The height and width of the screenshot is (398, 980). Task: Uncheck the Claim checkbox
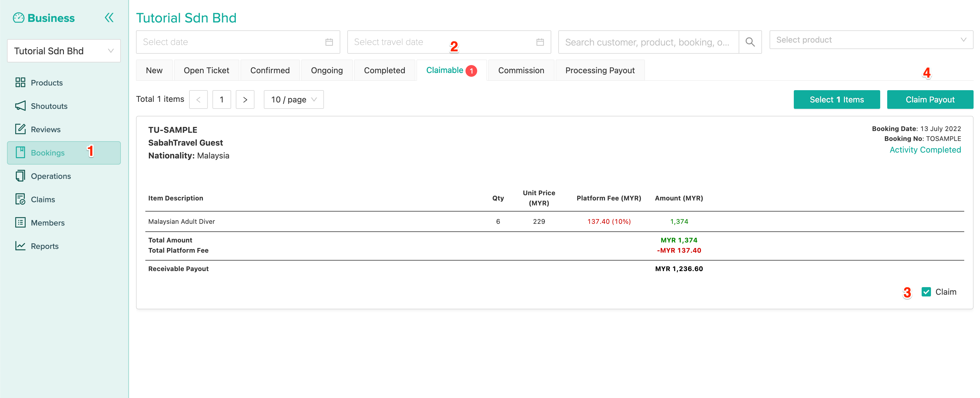tap(926, 292)
